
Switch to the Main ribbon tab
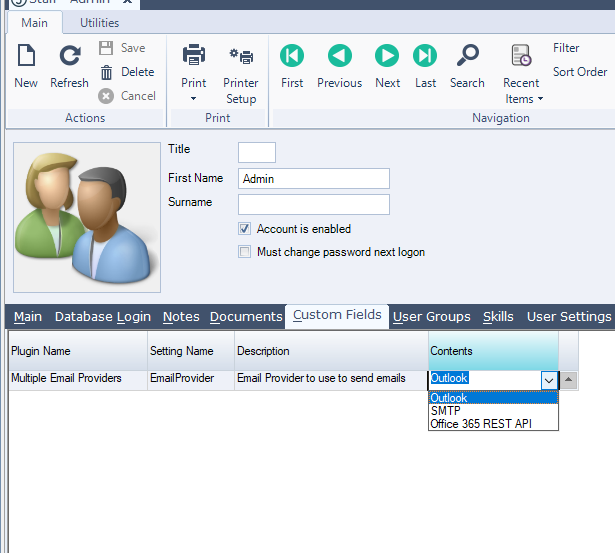(35, 23)
